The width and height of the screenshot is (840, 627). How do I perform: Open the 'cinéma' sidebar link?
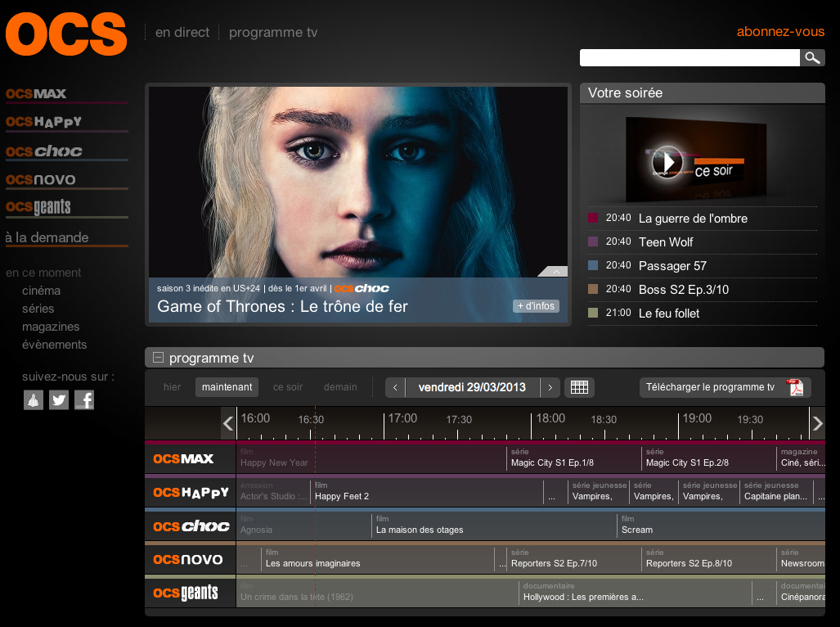[x=41, y=291]
